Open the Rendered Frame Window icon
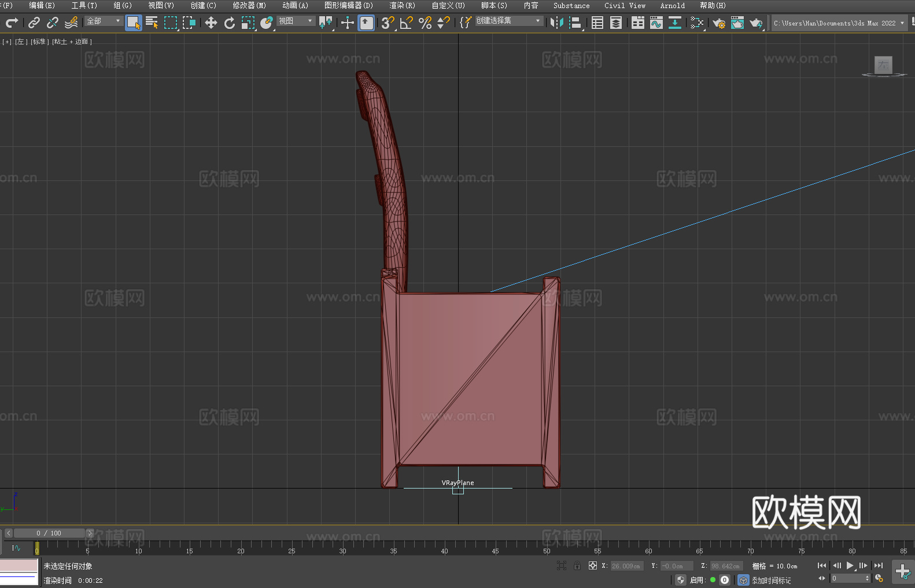915x588 pixels. (x=737, y=23)
